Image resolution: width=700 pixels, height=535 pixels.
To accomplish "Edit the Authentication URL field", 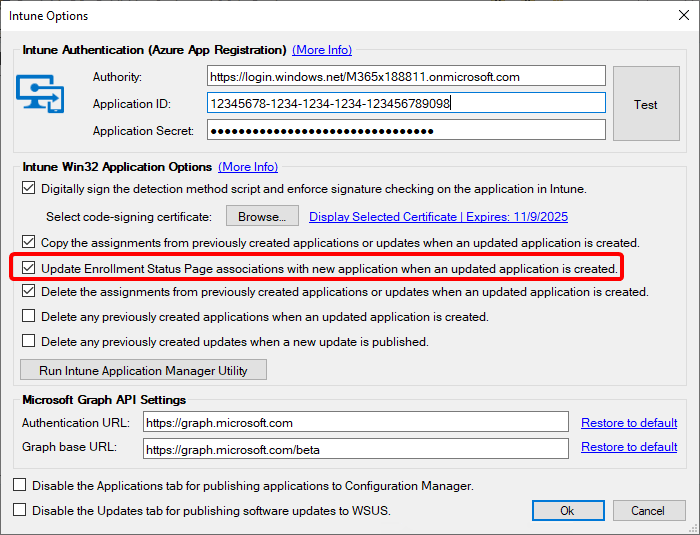I will (356, 422).
